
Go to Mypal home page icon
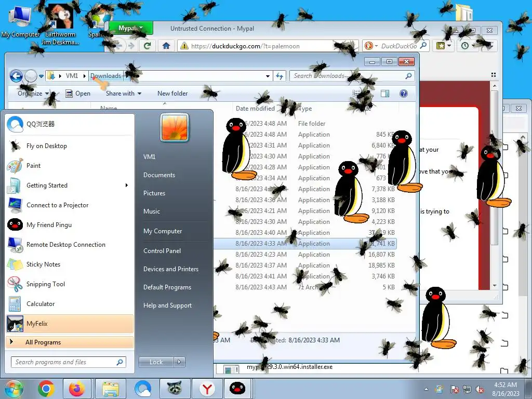point(166,46)
